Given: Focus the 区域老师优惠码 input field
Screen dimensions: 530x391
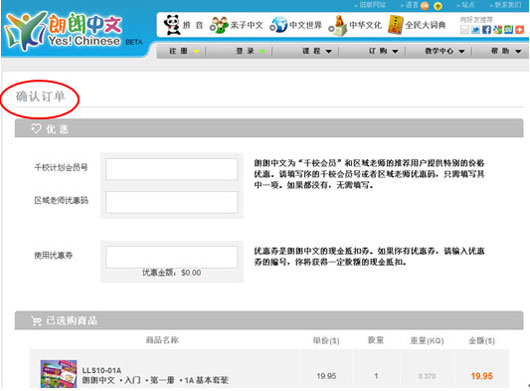Looking at the screenshot, I should [172, 202].
